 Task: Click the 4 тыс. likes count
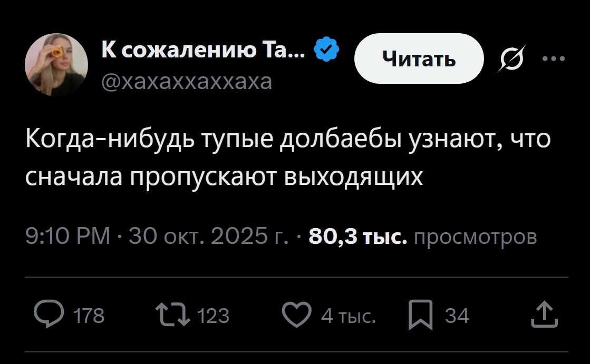348,316
